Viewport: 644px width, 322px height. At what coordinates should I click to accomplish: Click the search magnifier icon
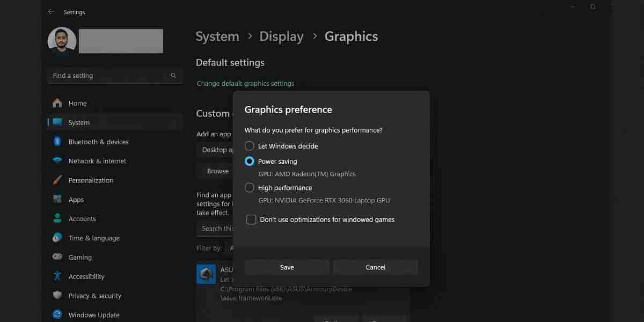[x=173, y=76]
